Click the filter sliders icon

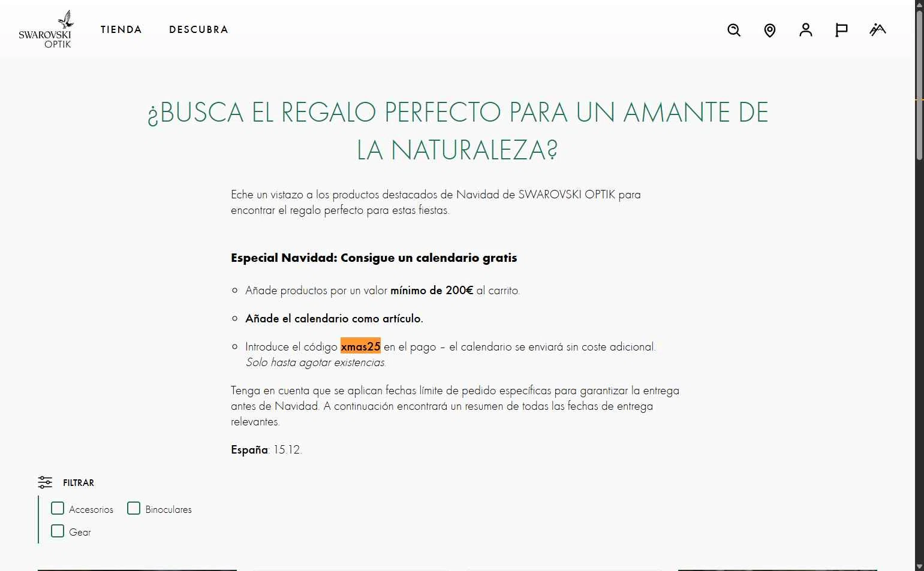pos(45,482)
